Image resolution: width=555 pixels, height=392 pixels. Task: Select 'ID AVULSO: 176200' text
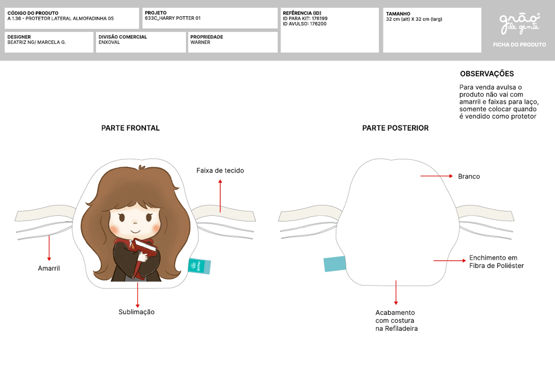(304, 23)
